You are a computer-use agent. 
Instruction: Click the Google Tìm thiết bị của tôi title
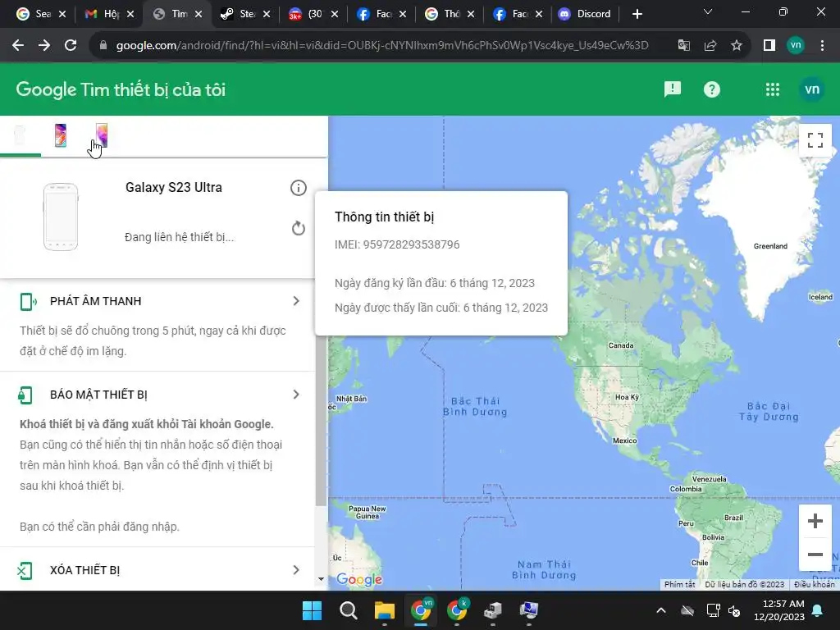pyautogui.click(x=121, y=89)
